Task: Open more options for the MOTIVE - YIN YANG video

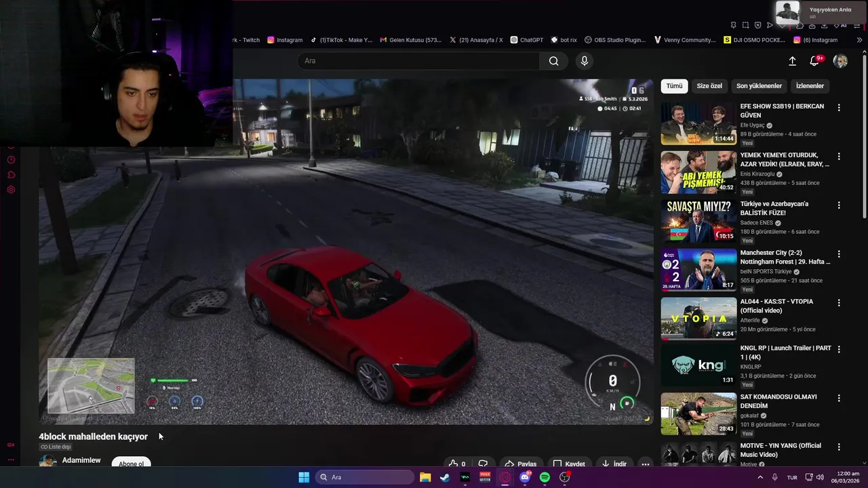Action: (839, 447)
